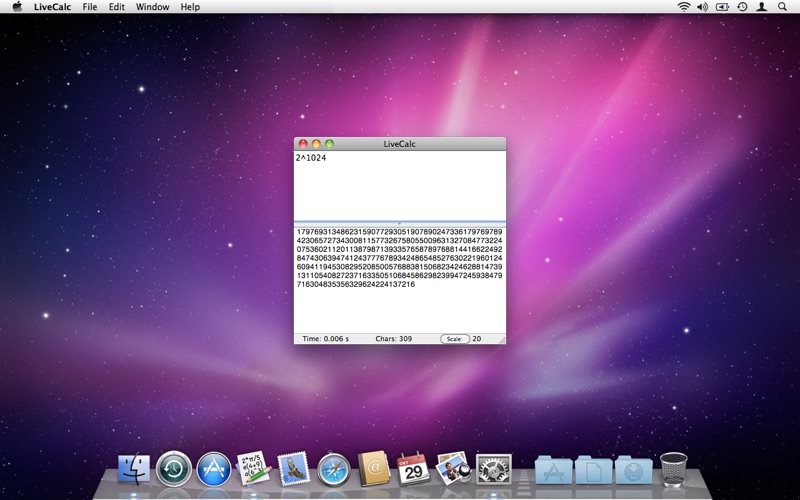Click the split-pane divider handle
The height and width of the screenshot is (500, 800).
click(399, 223)
